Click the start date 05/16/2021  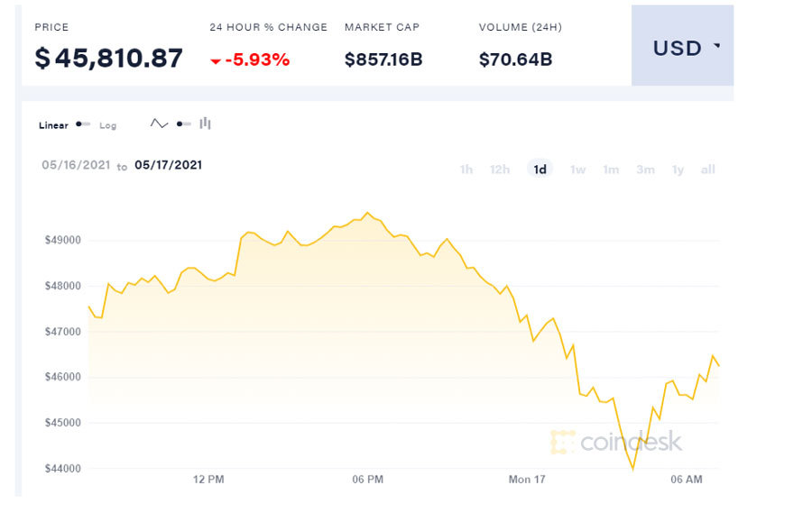tap(76, 165)
